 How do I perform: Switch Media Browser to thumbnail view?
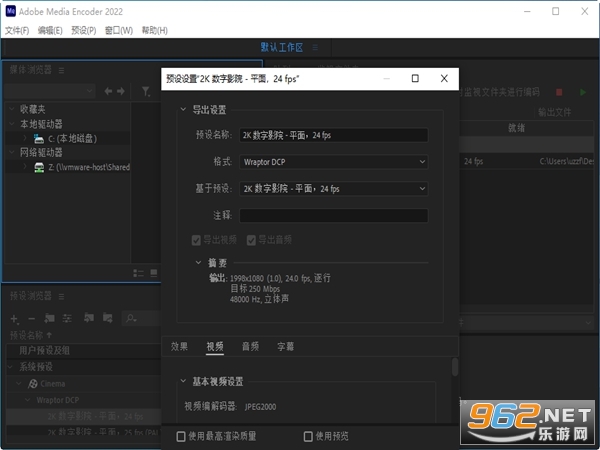click(154, 273)
